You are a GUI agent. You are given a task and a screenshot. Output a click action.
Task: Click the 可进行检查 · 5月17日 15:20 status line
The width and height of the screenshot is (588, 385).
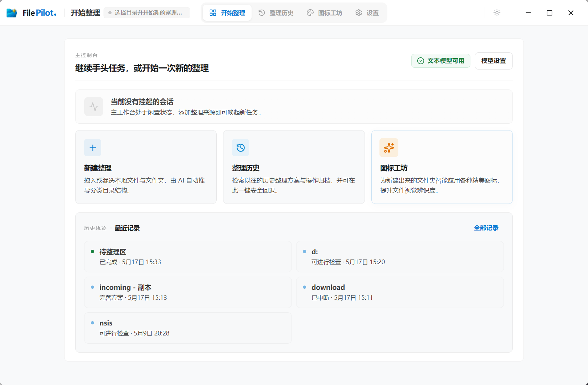pyautogui.click(x=348, y=262)
